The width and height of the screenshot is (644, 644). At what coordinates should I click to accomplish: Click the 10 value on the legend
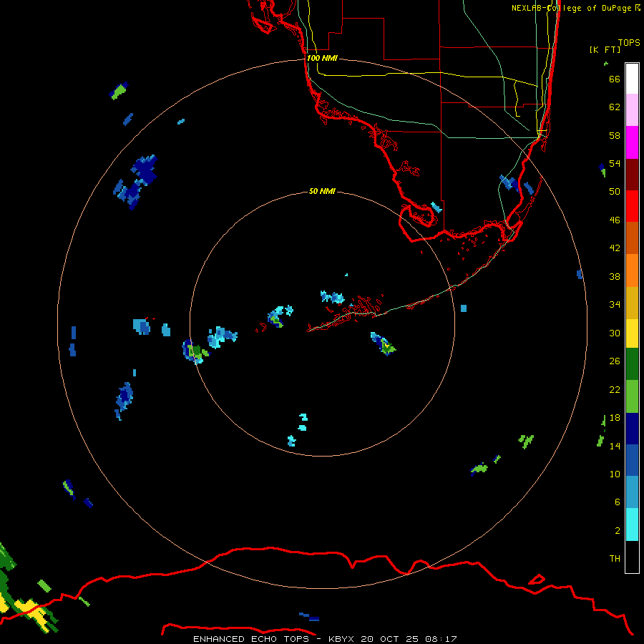pyautogui.click(x=615, y=474)
